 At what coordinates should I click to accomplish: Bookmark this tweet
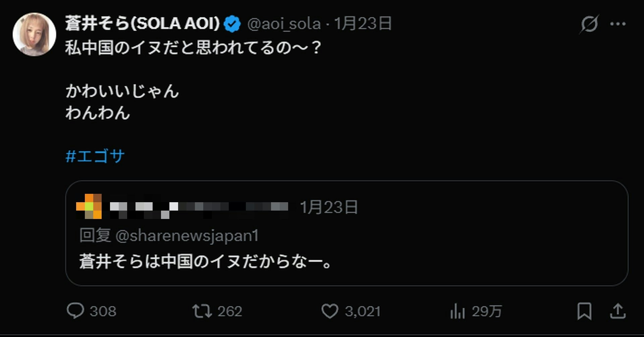tap(584, 311)
